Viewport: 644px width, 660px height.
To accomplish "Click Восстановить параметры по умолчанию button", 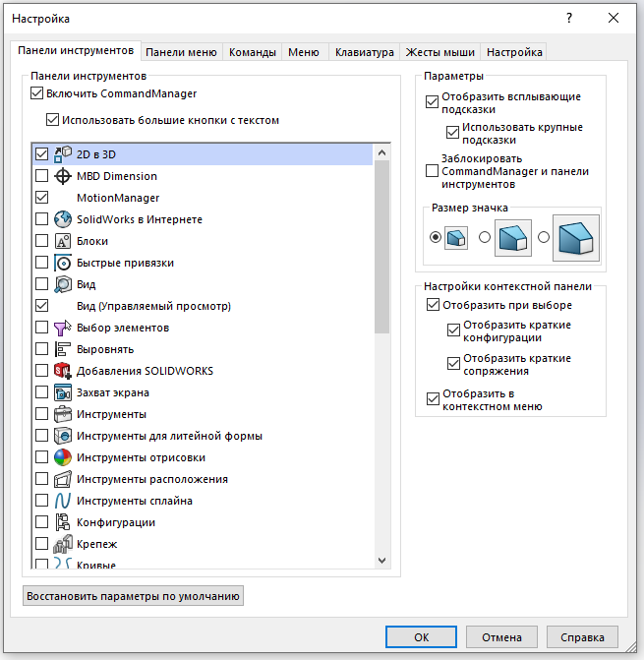I will tap(133, 596).
